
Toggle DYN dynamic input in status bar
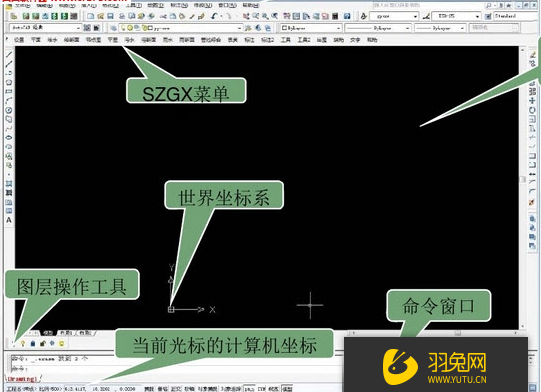click(262, 389)
